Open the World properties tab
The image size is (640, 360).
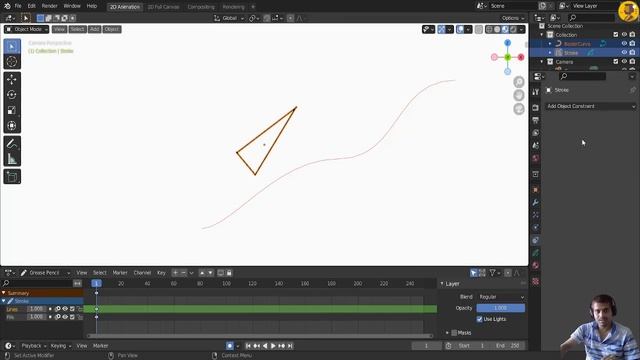tap(536, 158)
